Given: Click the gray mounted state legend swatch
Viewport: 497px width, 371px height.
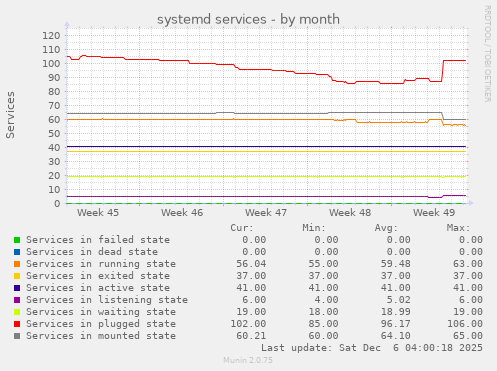Looking at the screenshot, I should pos(17,336).
